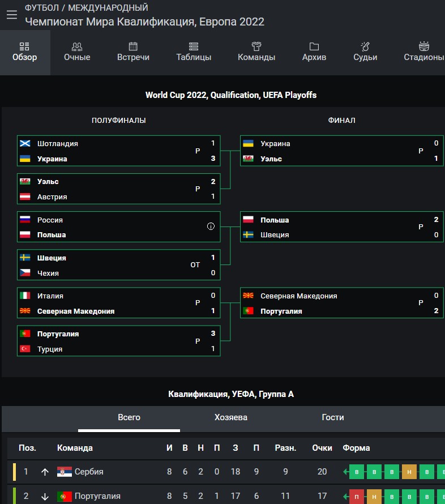The height and width of the screenshot is (504, 445).
Task: Click the Очки column header
Action: click(x=322, y=448)
